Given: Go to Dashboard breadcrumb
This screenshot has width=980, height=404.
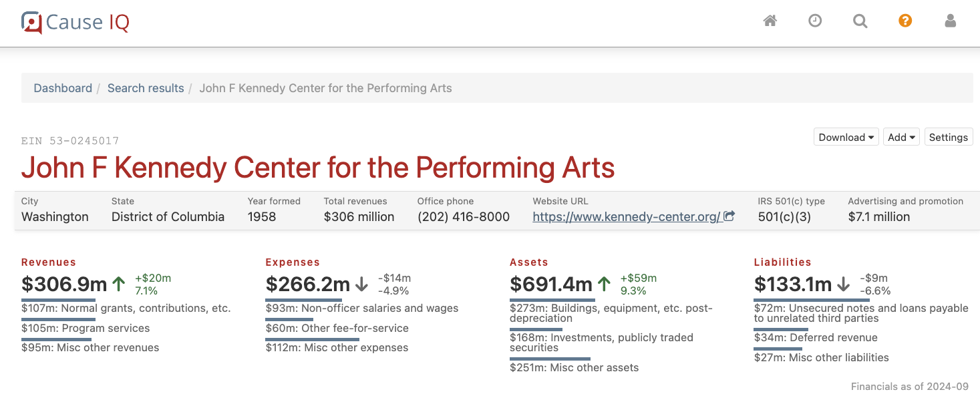Looking at the screenshot, I should [63, 88].
